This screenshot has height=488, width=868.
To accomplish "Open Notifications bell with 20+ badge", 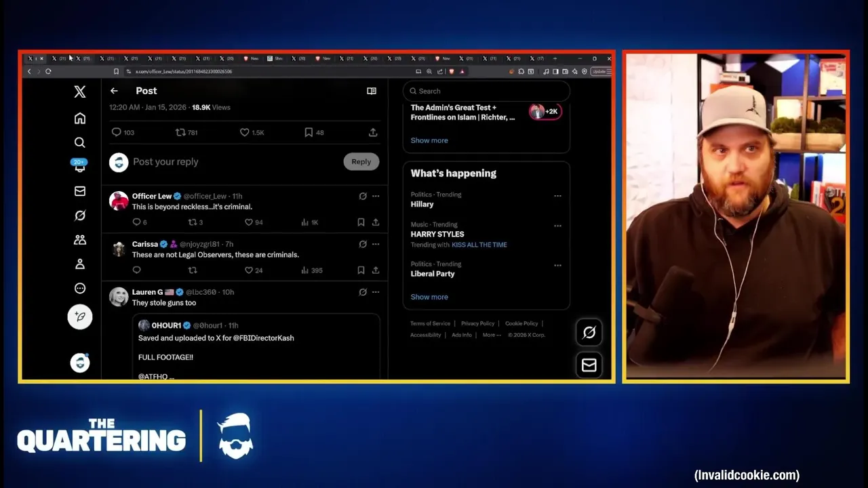I will (80, 166).
